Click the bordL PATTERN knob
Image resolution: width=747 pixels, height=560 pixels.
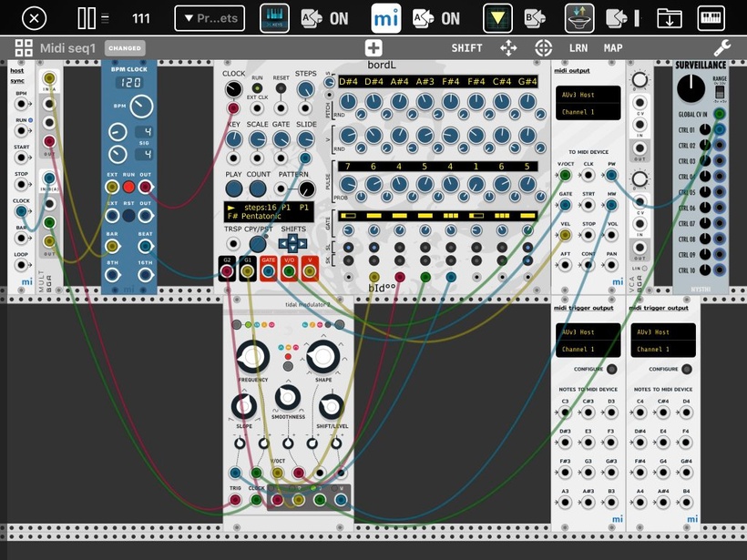pos(307,189)
